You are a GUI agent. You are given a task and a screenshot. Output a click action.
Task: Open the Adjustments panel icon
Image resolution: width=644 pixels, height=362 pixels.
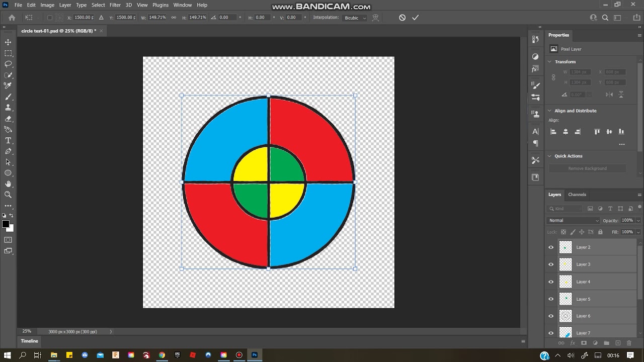pyautogui.click(x=535, y=57)
